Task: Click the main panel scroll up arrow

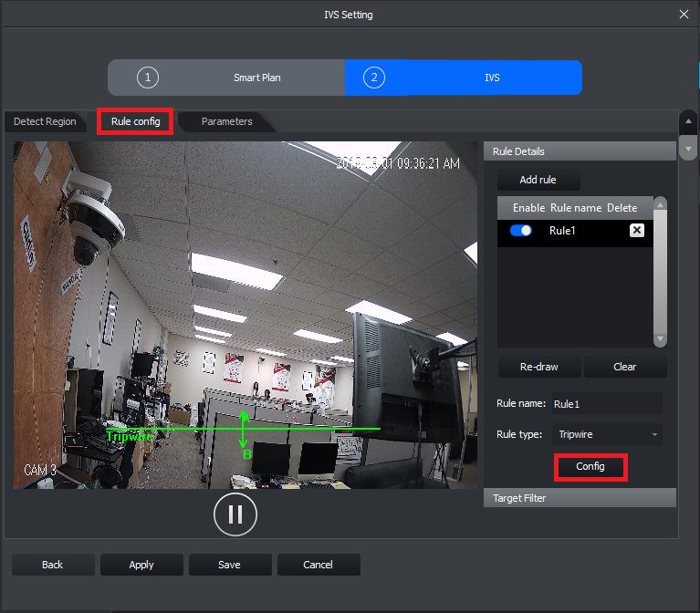Action: coord(688,121)
